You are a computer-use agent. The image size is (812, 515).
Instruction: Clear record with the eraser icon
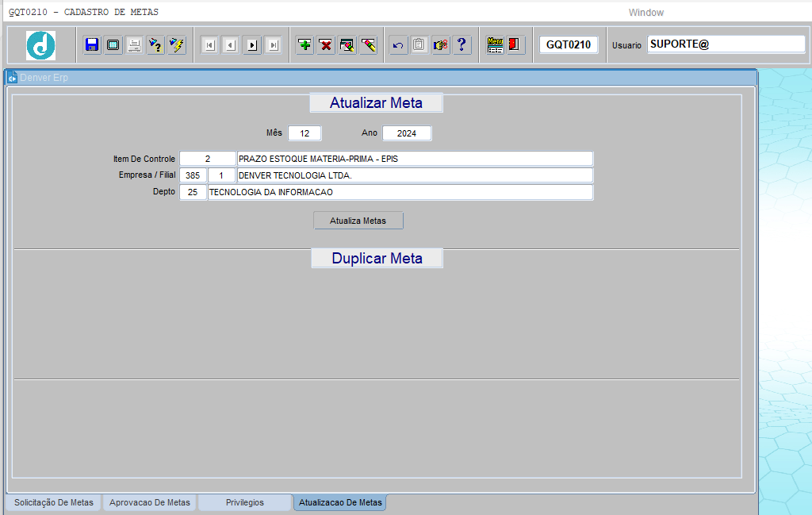click(369, 45)
